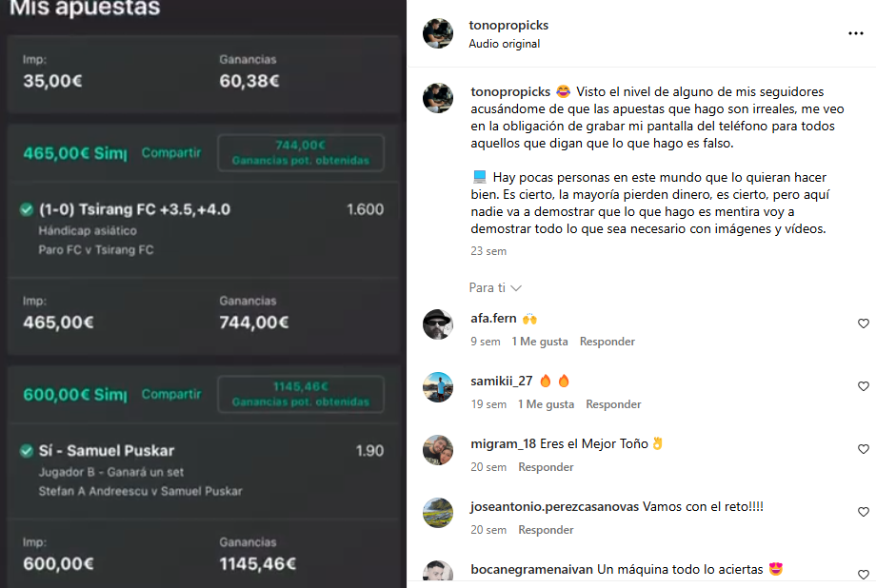Viewport: 876px width, 588px height.
Task: Expand the Para ti comment sort dropdown
Action: tap(495, 287)
